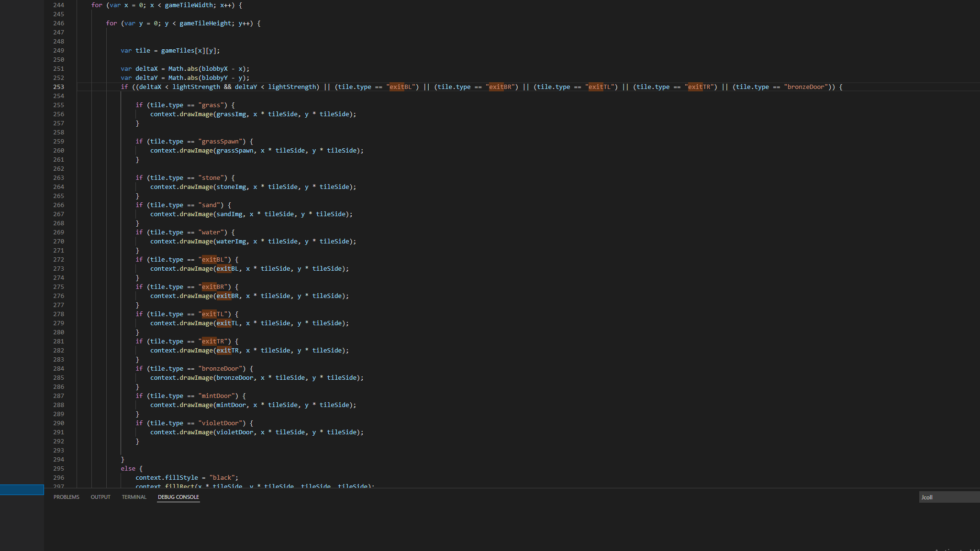This screenshot has width=980, height=551.
Task: Click line number 253 in the gutter
Action: click(58, 87)
